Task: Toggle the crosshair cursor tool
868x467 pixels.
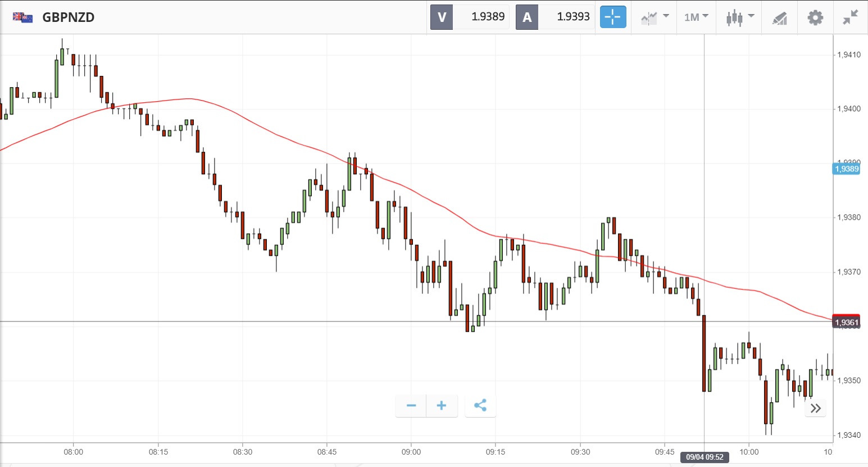Action: pyautogui.click(x=613, y=17)
